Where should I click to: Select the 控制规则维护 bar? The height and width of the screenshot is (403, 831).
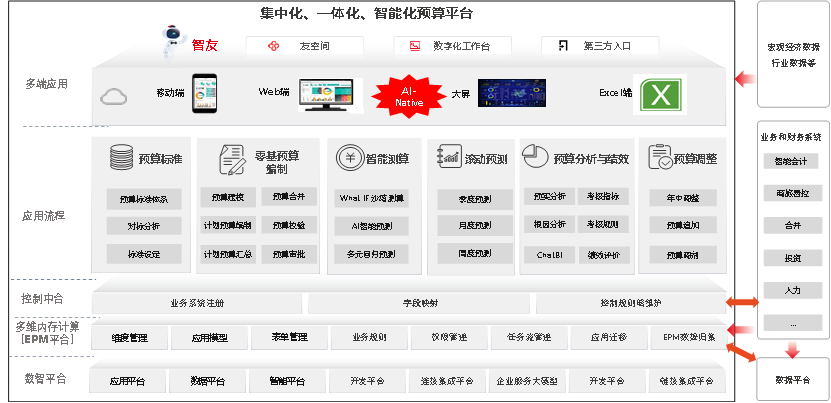631,303
